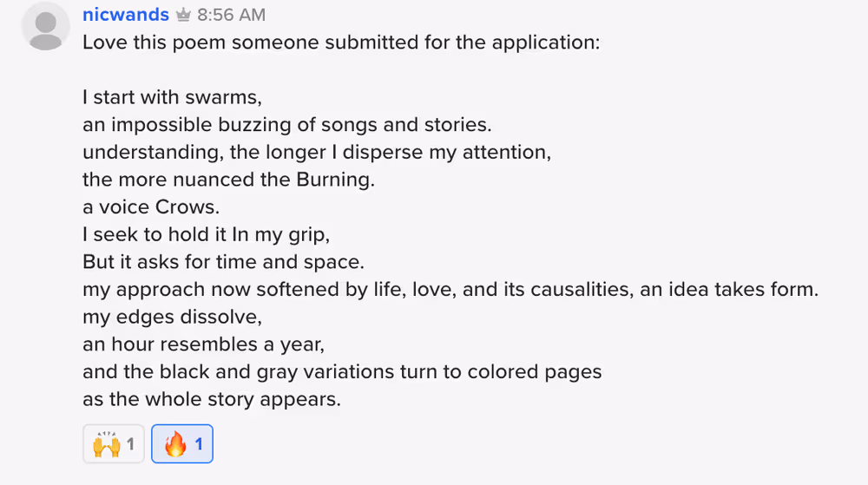The width and height of the screenshot is (868, 485).
Task: Click the line about black and gray variations
Action: pyautogui.click(x=342, y=372)
